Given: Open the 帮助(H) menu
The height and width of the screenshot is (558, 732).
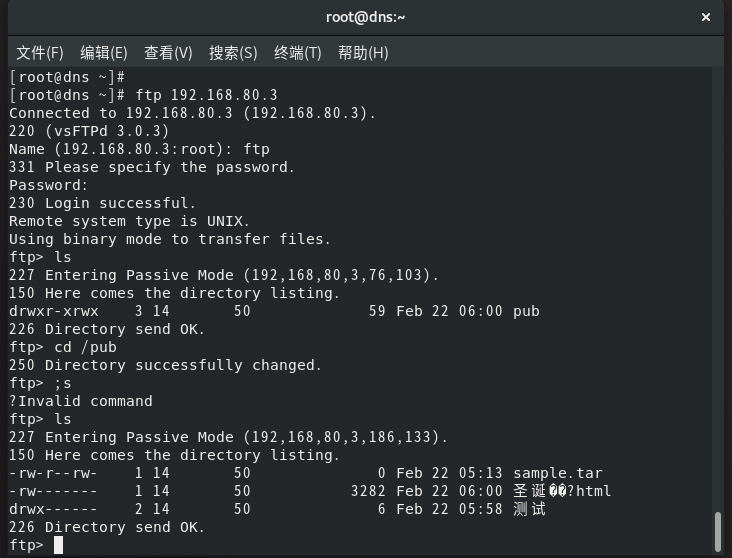Looking at the screenshot, I should click(363, 53).
